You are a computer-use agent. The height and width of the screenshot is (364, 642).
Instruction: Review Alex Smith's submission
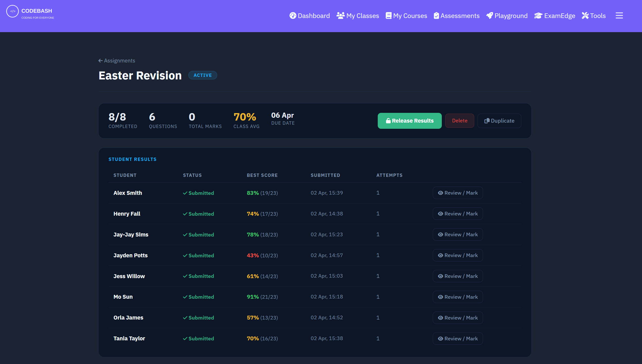458,193
